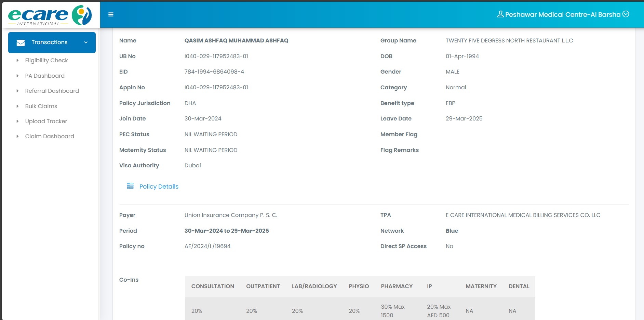
Task: Go to Upload Tracker
Action: (x=46, y=121)
